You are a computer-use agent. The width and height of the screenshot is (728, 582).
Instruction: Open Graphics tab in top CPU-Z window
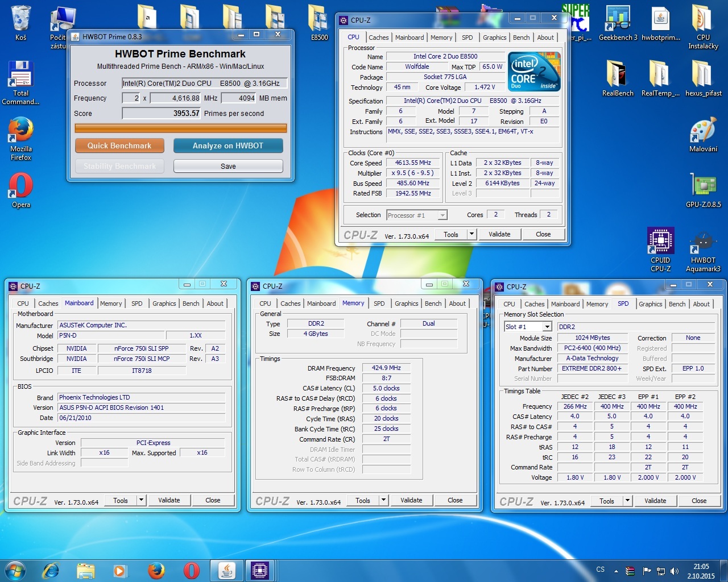(494, 38)
